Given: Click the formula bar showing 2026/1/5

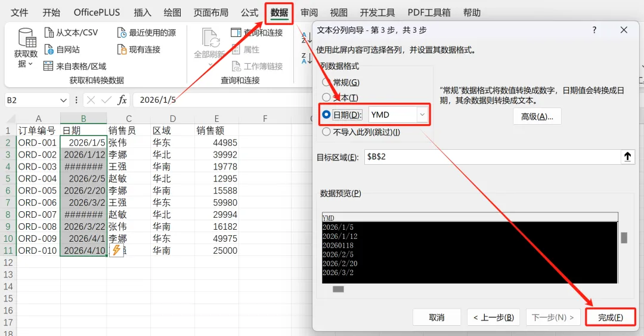Looking at the screenshot, I should (222, 100).
